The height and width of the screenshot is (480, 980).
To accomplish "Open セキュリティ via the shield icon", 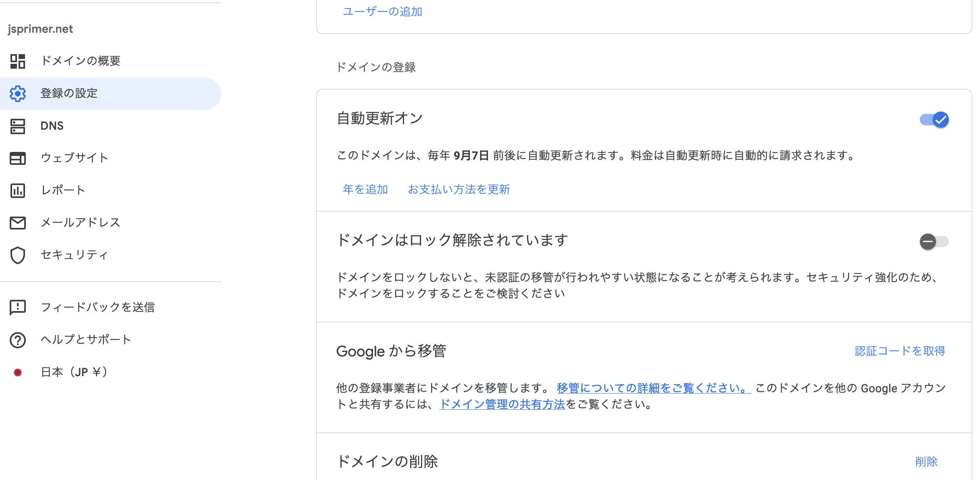I will point(17,255).
